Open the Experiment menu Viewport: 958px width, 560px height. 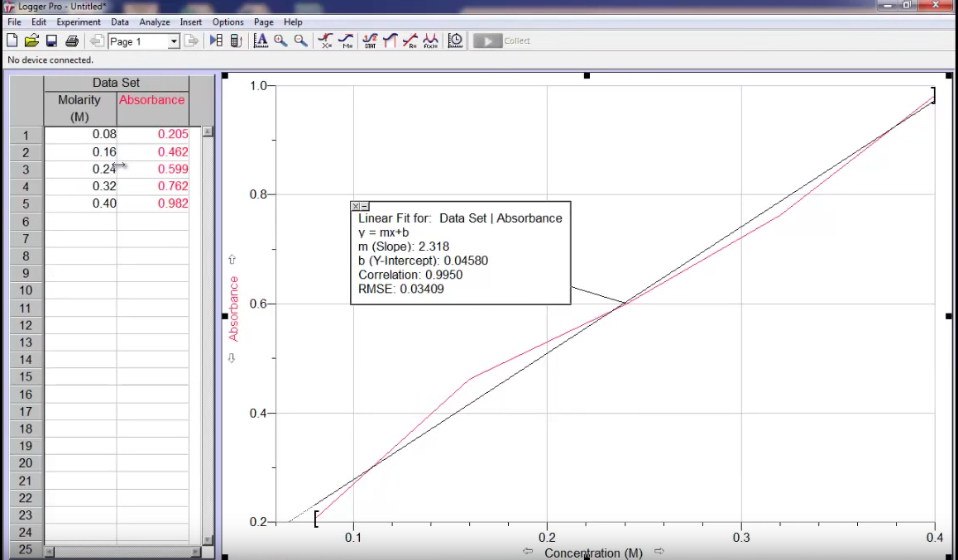79,22
